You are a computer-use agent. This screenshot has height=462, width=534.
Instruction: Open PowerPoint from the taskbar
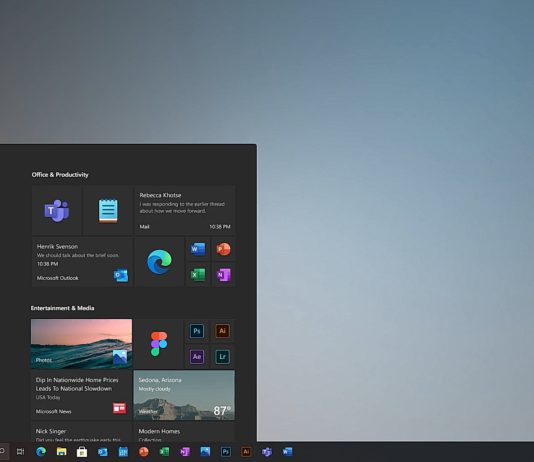coord(144,452)
